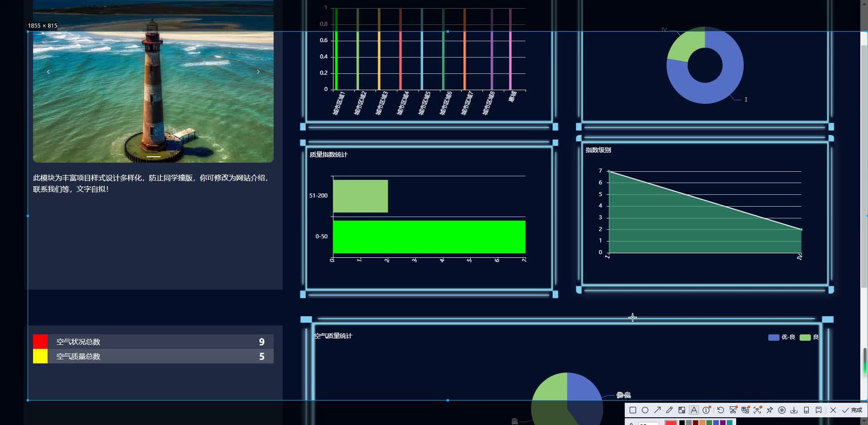The height and width of the screenshot is (425, 868).
Task: Pin the screenshot to the screen
Action: point(770,410)
